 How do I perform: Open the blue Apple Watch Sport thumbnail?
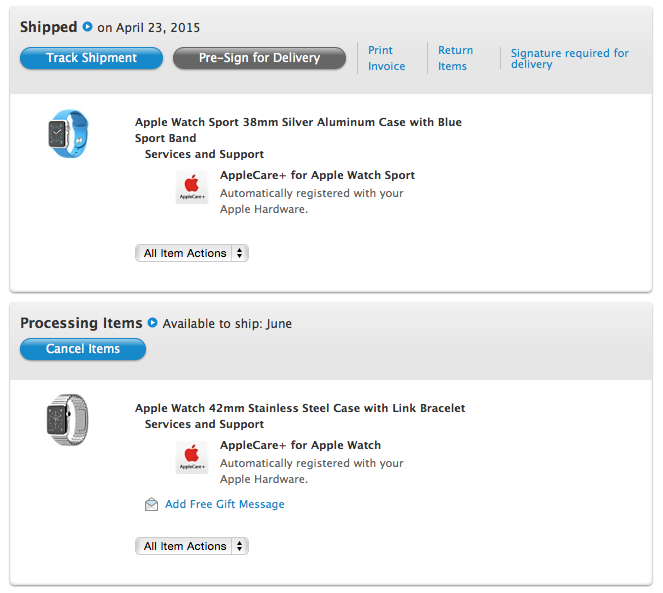tap(68, 134)
